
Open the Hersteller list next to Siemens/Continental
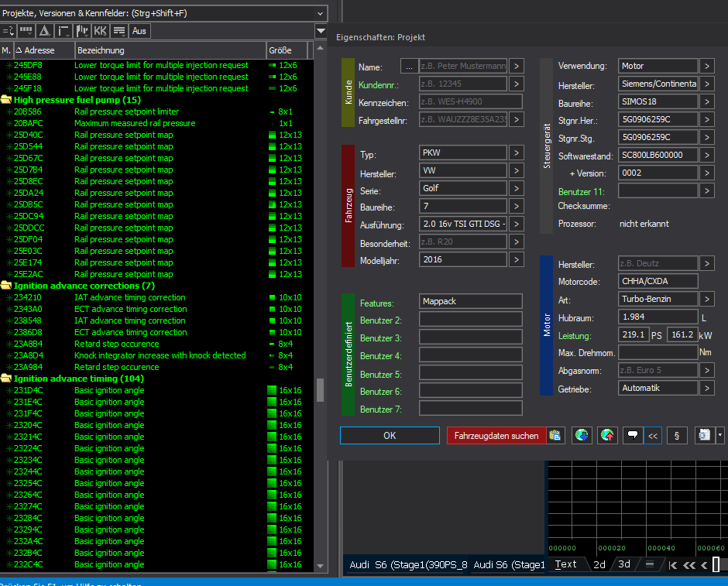pos(707,84)
